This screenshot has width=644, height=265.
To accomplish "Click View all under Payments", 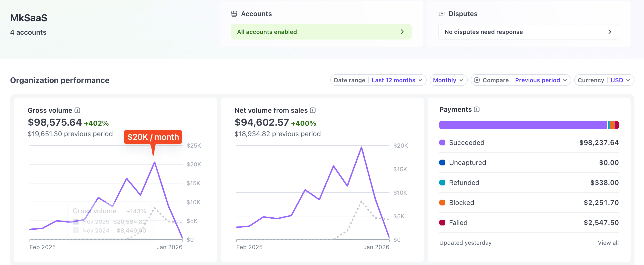I will [x=608, y=243].
